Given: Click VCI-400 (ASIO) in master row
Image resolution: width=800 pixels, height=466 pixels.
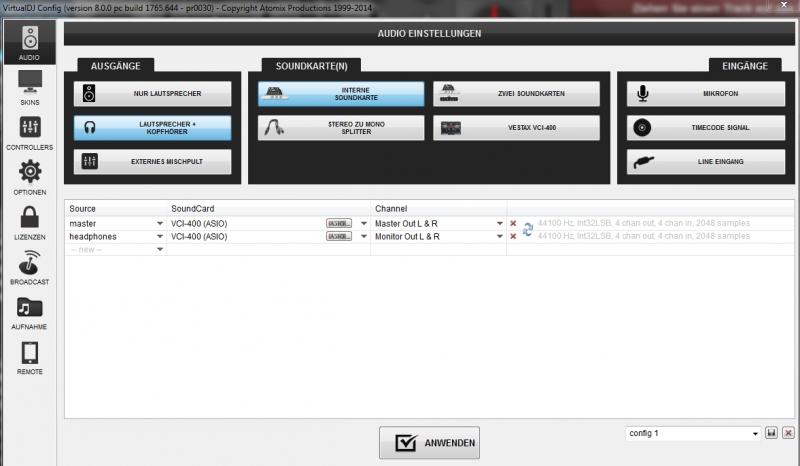Looking at the screenshot, I should coord(199,224).
